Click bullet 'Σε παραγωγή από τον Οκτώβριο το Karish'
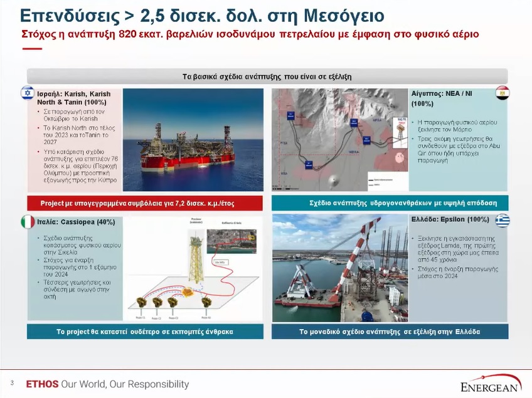 tap(74, 115)
